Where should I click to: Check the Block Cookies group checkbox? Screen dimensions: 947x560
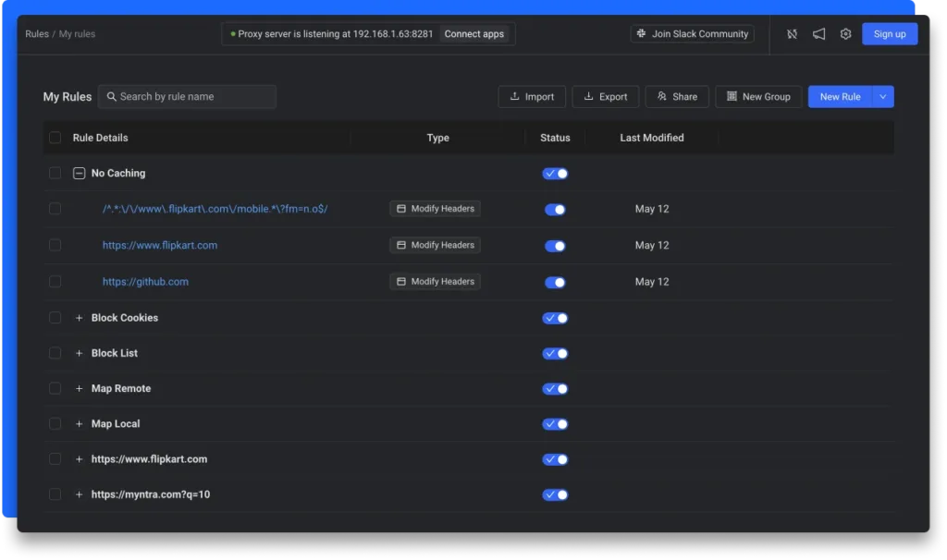[x=55, y=317]
